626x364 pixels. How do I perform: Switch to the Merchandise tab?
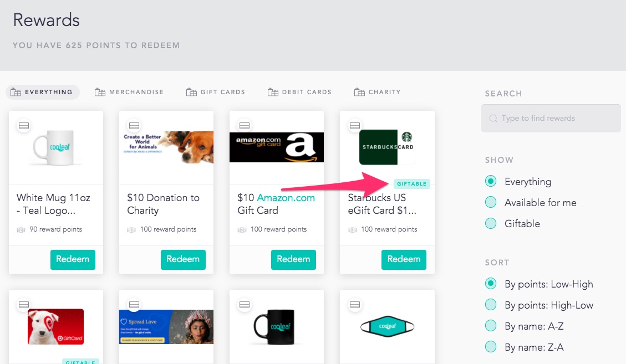[129, 92]
